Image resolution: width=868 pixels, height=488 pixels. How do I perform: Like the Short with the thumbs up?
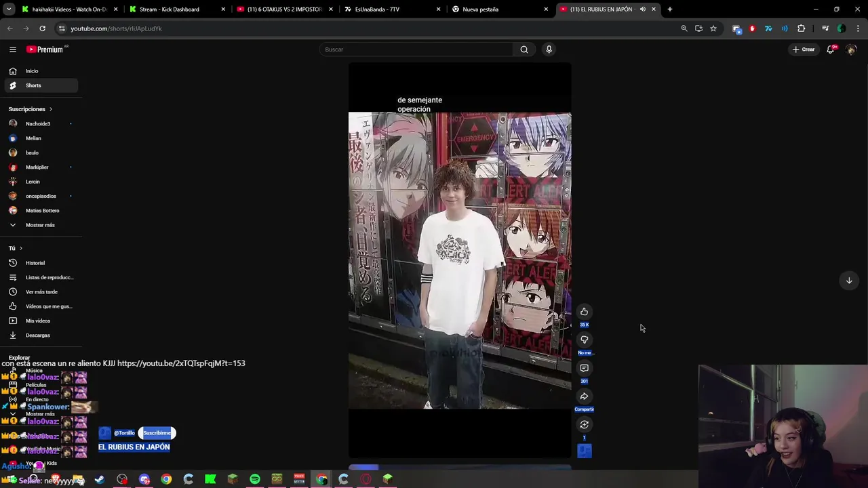pyautogui.click(x=584, y=312)
